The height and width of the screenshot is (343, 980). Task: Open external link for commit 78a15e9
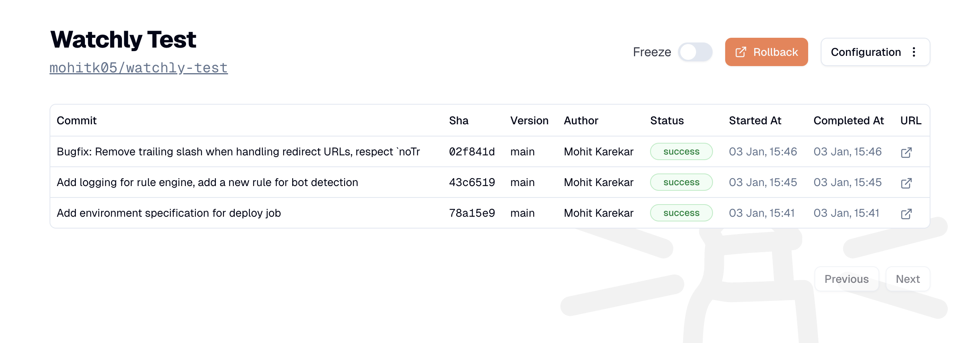pos(906,213)
